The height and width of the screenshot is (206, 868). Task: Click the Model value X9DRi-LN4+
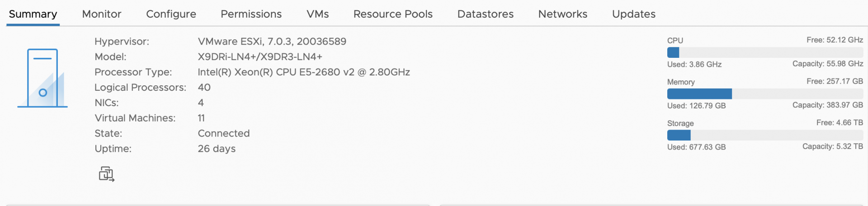tap(260, 56)
